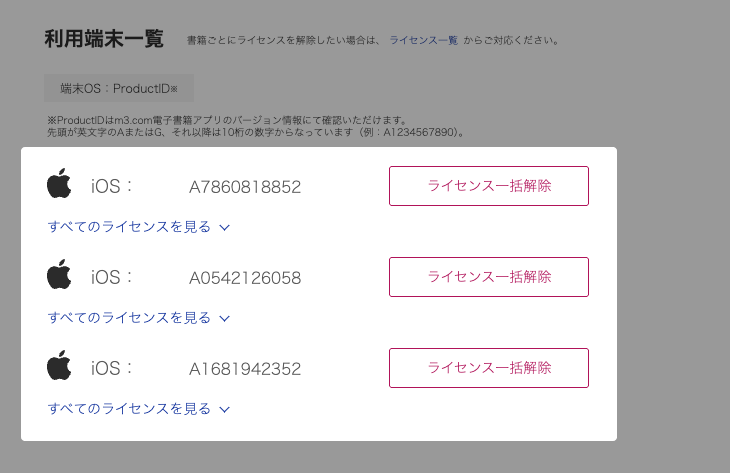Click すべてのライセンスを見る under A7860818852
The height and width of the screenshot is (473, 730).
129,227
